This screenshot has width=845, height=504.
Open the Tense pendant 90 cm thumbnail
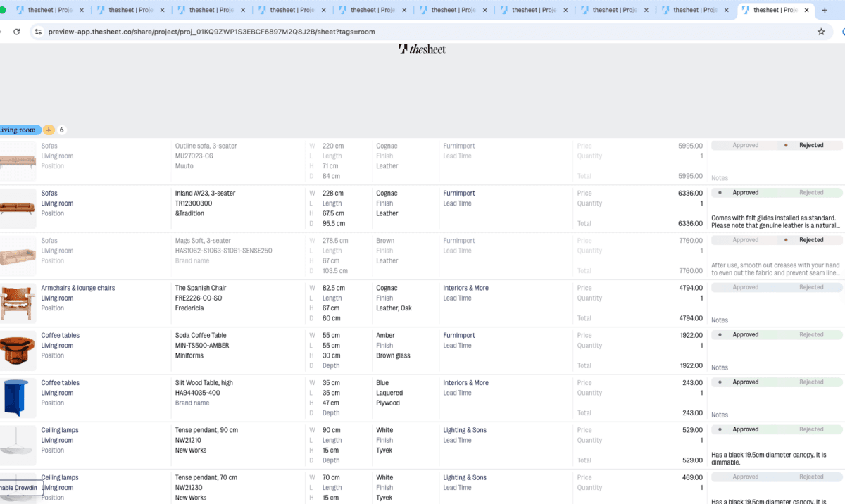[18, 445]
